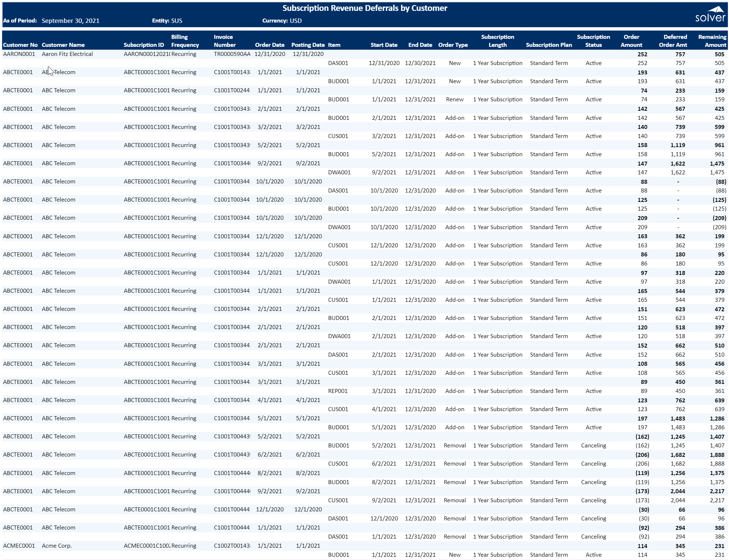This screenshot has width=729, height=560.
Task: Click the Solver logo in the header
Action: (710, 15)
